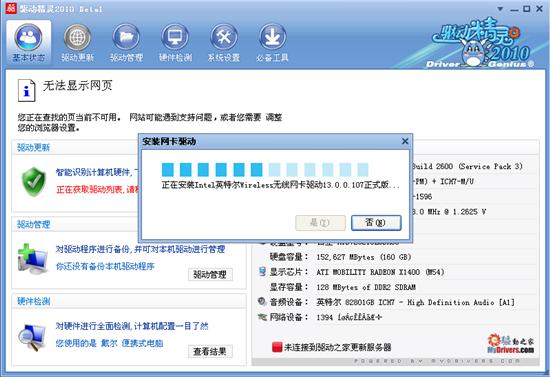Click the red app icon in the title bar
Screen dimensions: 550x377
pyautogui.click(x=11, y=8)
